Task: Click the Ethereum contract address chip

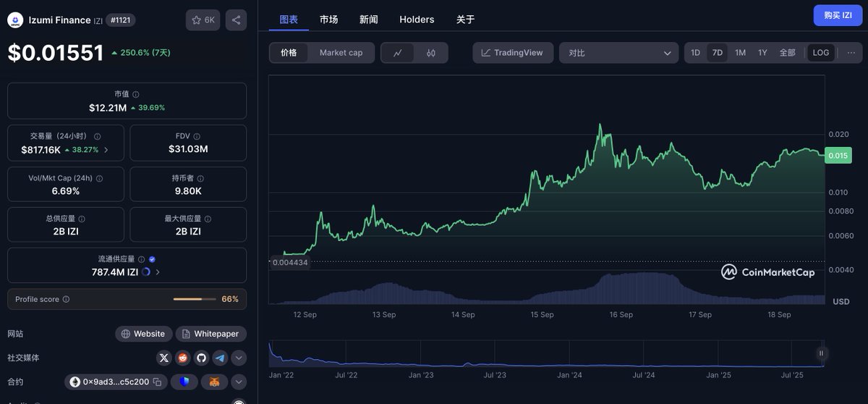Action: coord(116,382)
